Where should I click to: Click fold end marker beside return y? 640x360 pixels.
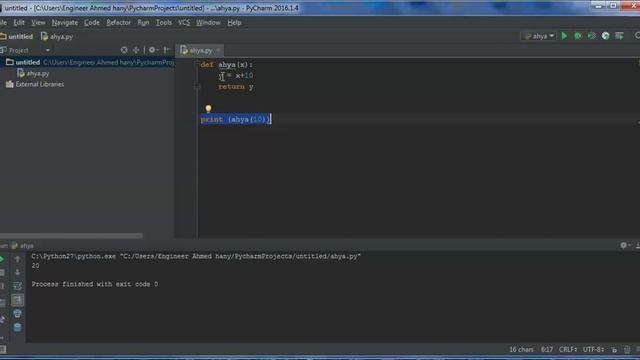[197, 87]
